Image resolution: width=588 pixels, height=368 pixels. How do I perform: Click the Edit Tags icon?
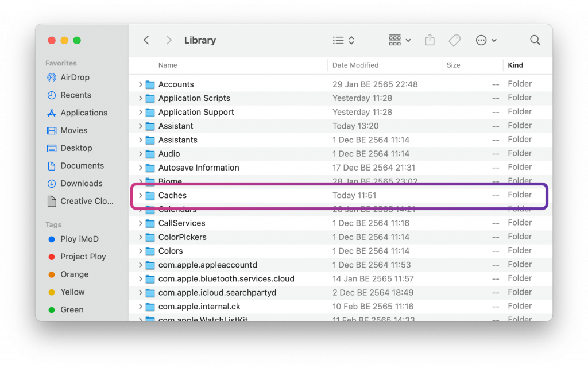[x=454, y=40]
